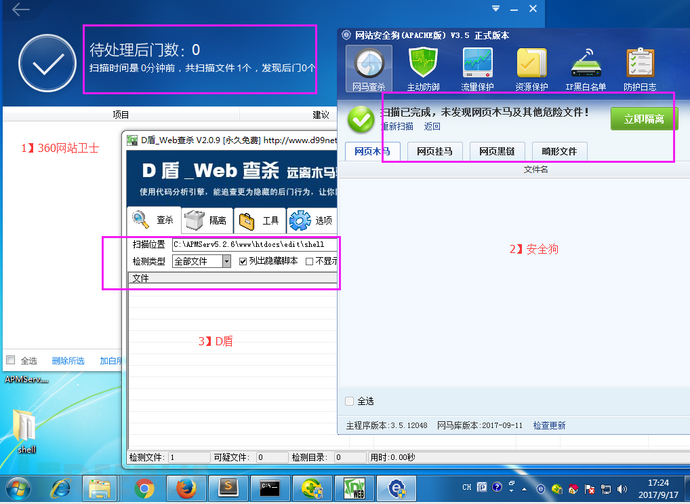Switch to the 网页黑链 tab in Safedog
The image size is (690, 504).
pyautogui.click(x=497, y=151)
